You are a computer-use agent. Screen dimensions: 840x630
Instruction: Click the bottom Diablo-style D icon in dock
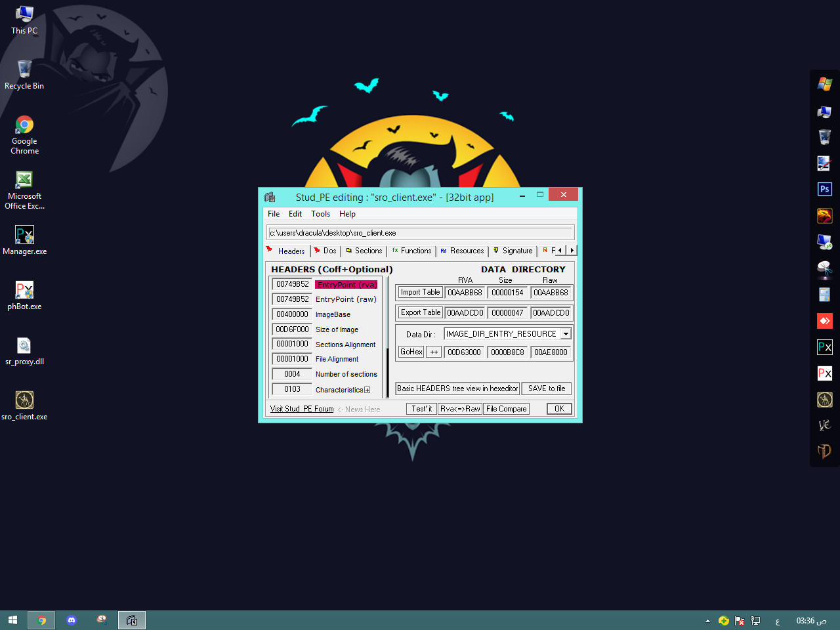pyautogui.click(x=825, y=451)
